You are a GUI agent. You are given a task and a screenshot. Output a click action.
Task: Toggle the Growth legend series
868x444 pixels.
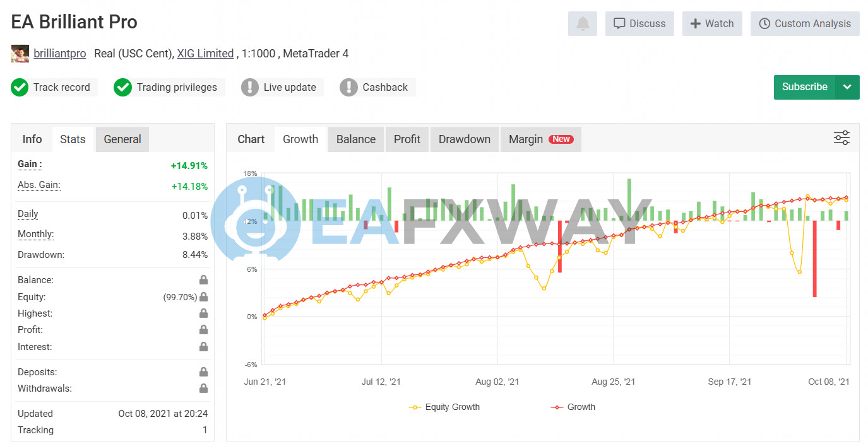point(573,407)
